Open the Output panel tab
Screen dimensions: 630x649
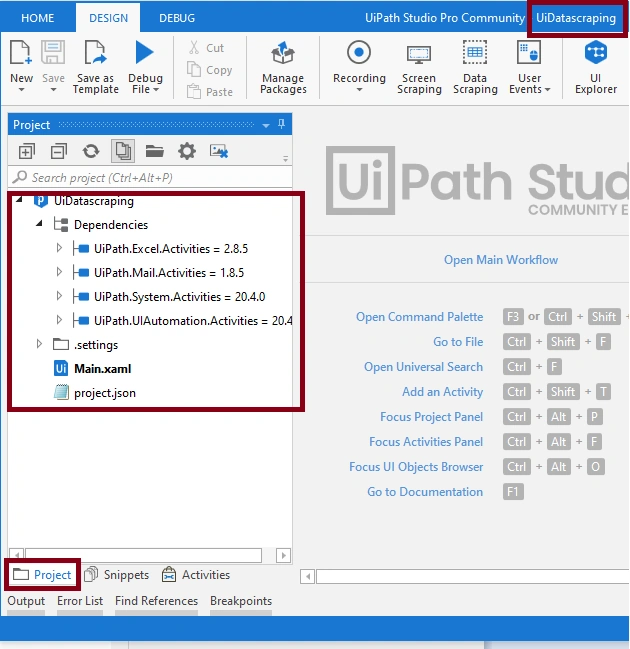(26, 601)
